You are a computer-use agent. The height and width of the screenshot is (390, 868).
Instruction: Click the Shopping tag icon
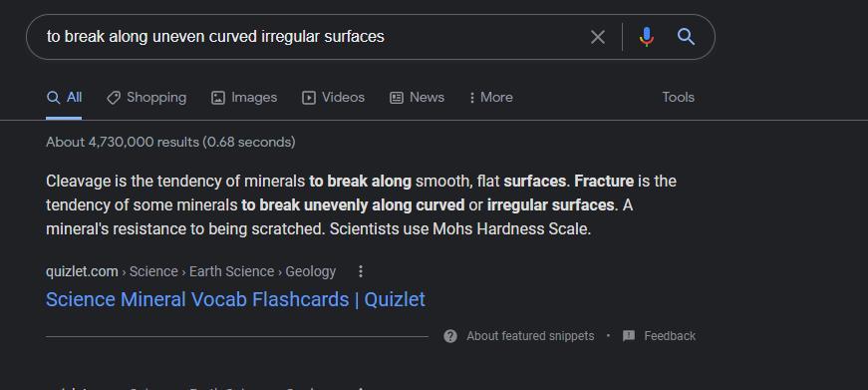(114, 98)
